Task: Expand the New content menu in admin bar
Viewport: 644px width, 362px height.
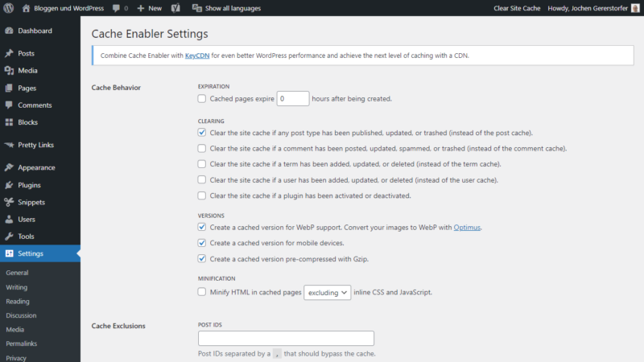Action: pos(149,8)
